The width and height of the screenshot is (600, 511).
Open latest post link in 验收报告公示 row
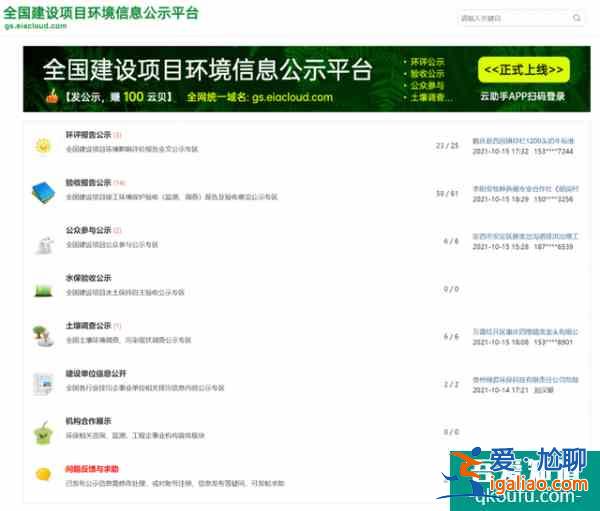[525, 189]
